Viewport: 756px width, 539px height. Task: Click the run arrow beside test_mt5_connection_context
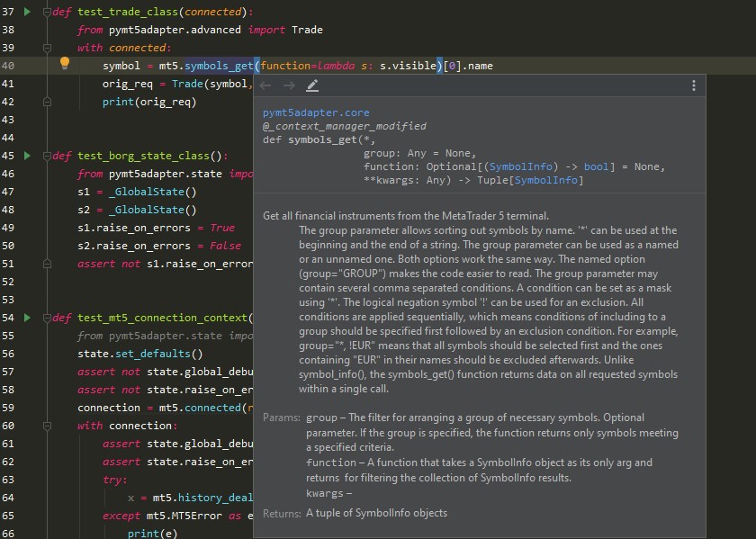tap(27, 318)
